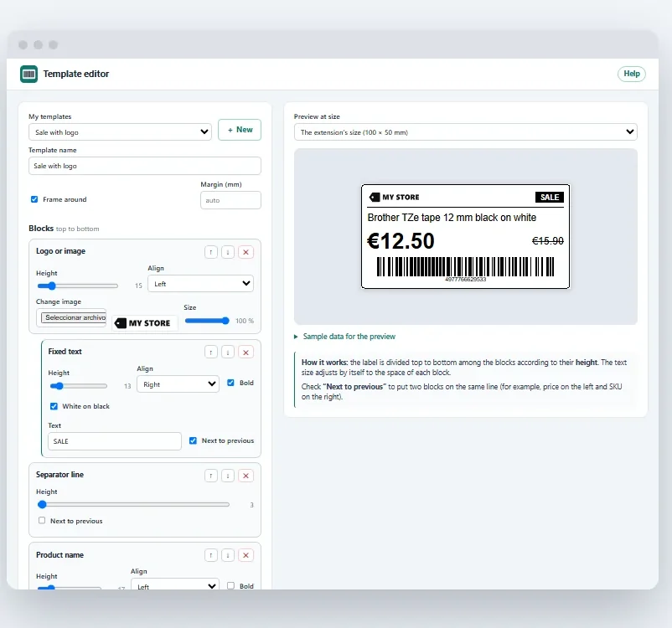This screenshot has height=628, width=672.
Task: Delete the Logo or image block
Action: (x=246, y=252)
